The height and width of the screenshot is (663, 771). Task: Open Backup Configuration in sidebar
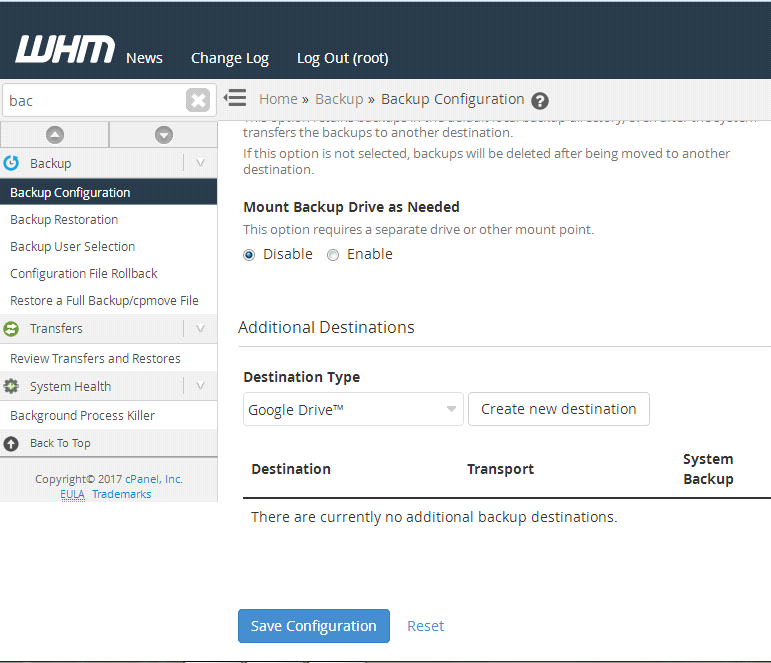point(108,192)
